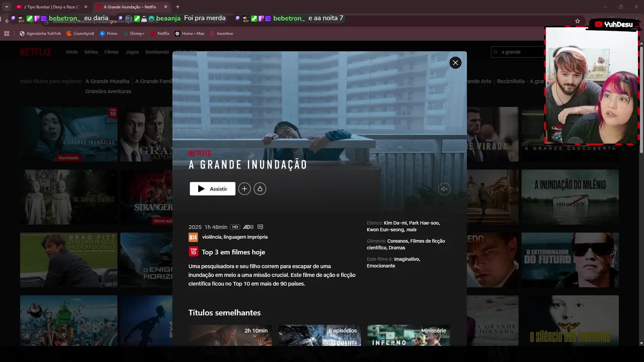
Task: Open the Coreanos genre link
Action: coord(397,241)
